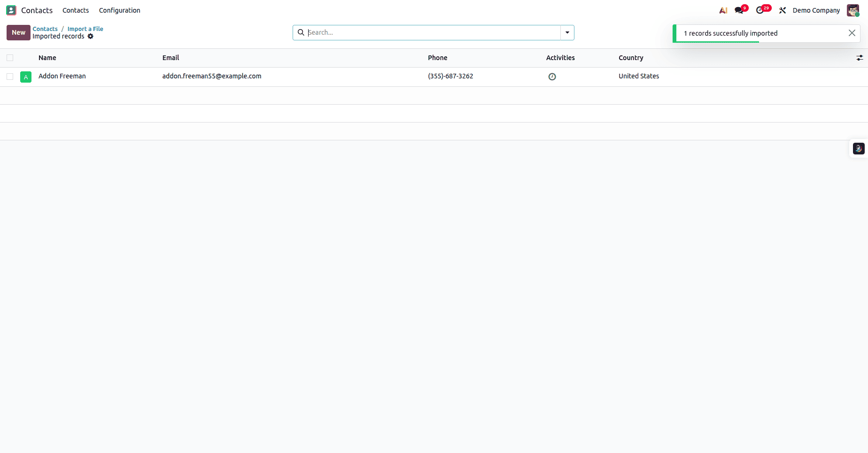Open the action gear next to Imported records

coord(91,36)
